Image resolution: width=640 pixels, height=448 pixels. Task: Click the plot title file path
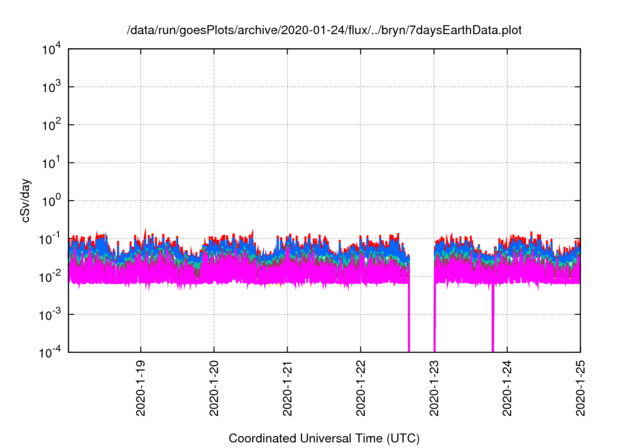324,30
